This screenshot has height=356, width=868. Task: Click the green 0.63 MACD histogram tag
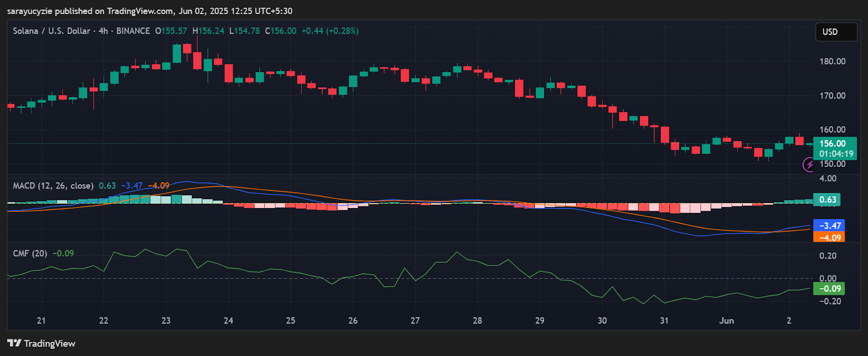point(827,199)
